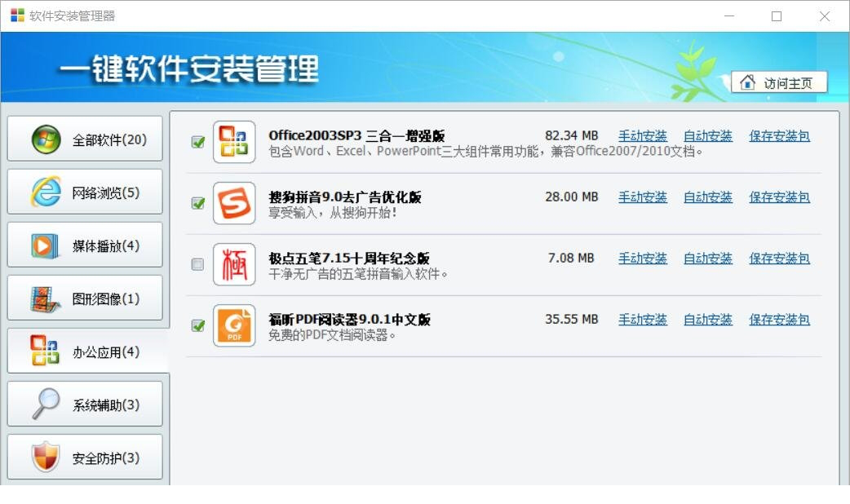This screenshot has width=850, height=504.
Task: Click 自动安装 for 极点五笔7.15
Action: point(707,259)
